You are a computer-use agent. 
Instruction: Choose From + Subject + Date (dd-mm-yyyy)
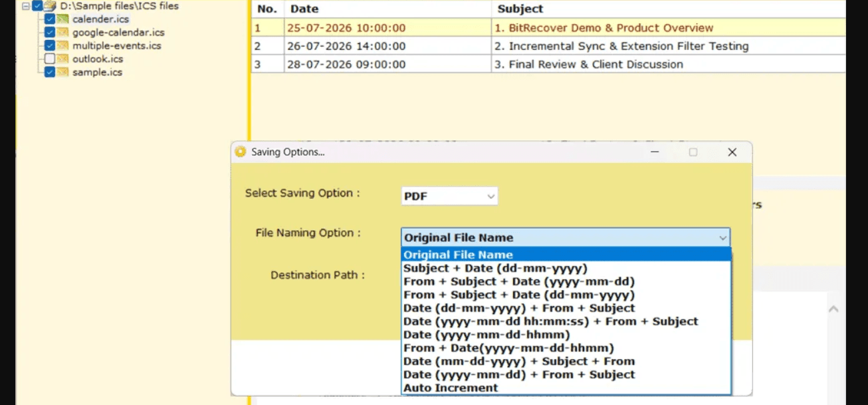click(x=566, y=295)
